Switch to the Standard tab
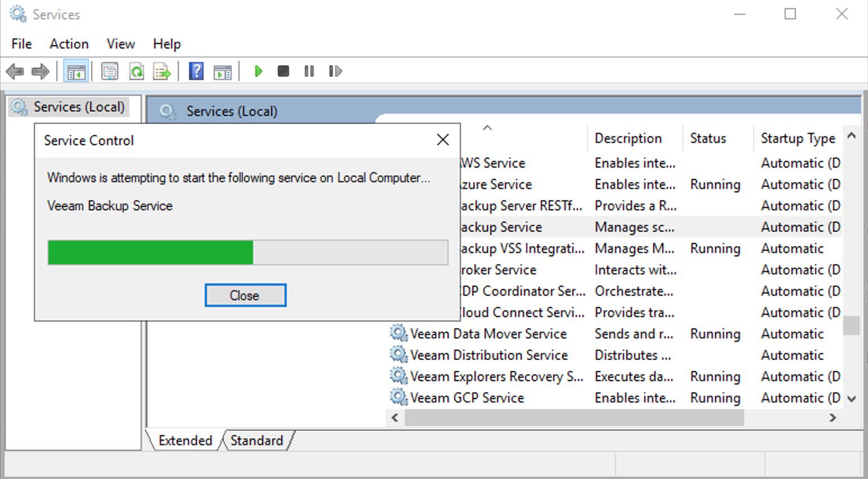 [256, 440]
